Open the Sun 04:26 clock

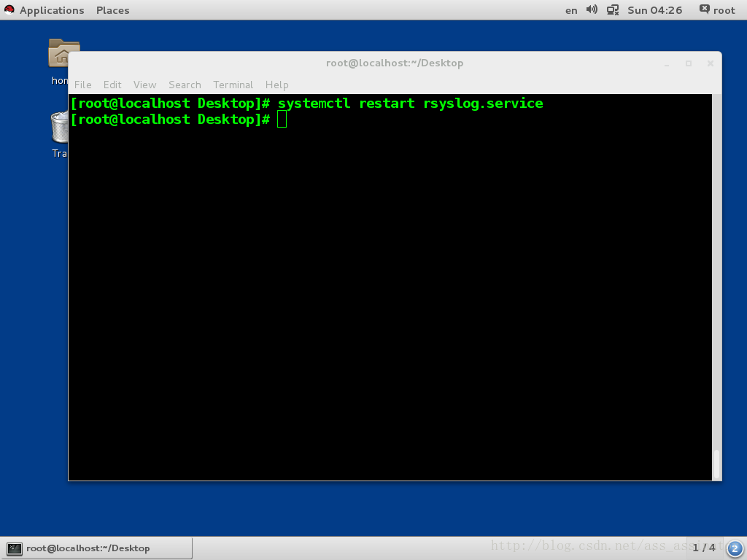pyautogui.click(x=654, y=10)
